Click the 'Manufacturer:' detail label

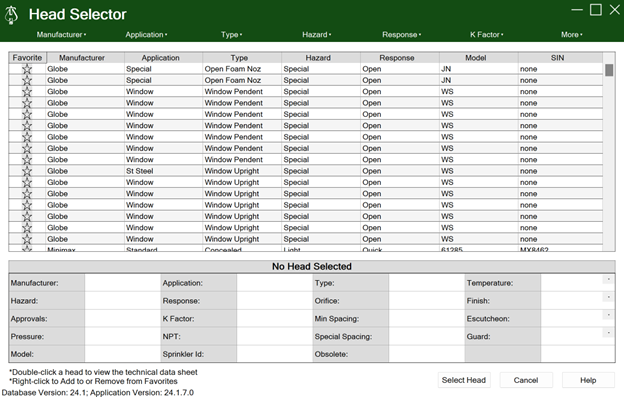pos(34,283)
